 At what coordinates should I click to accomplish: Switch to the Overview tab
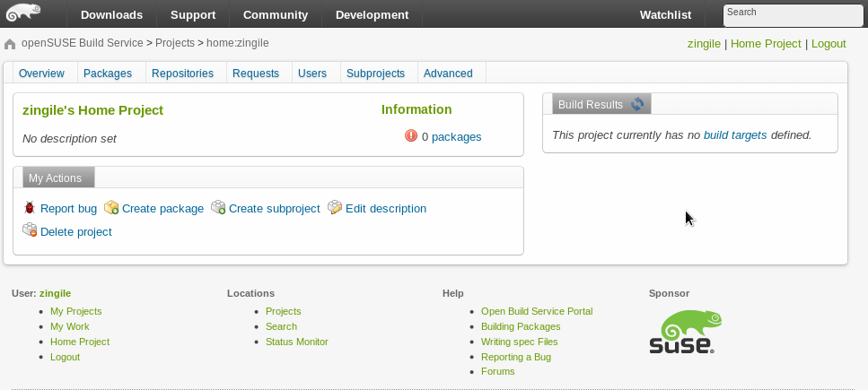coord(41,73)
